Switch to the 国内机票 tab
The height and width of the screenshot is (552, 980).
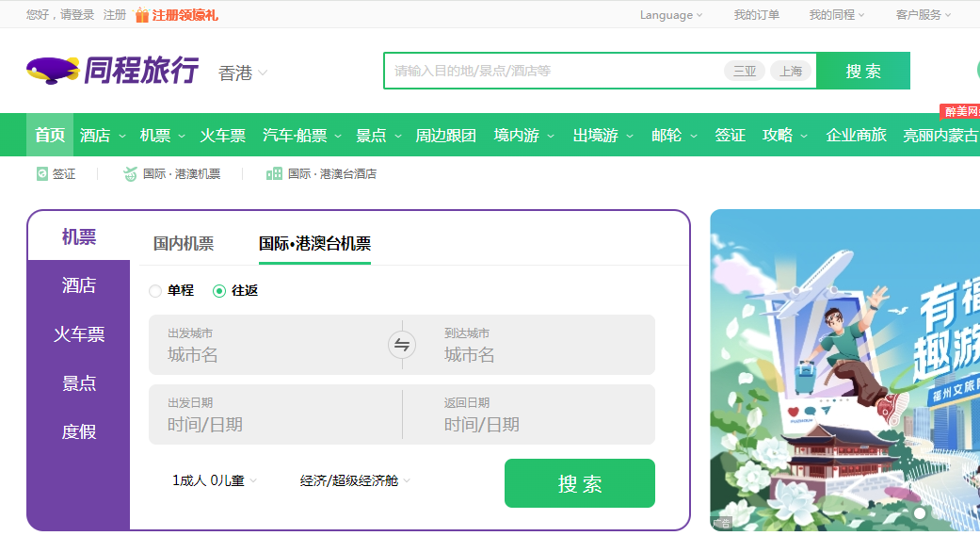click(183, 242)
